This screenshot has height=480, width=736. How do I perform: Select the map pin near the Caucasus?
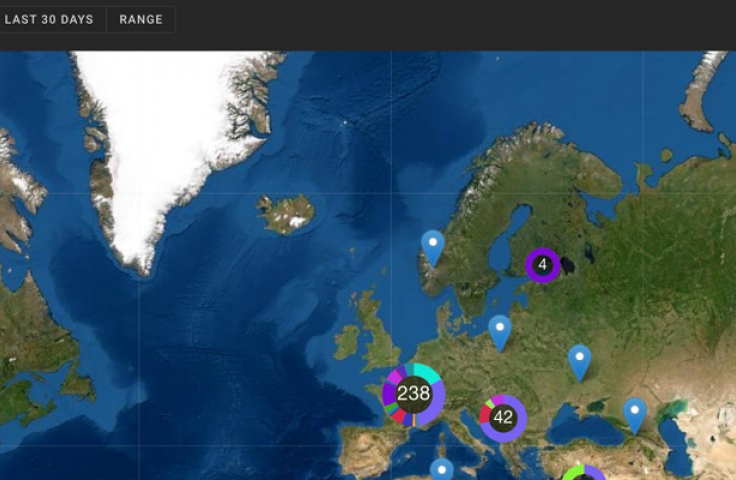(635, 416)
